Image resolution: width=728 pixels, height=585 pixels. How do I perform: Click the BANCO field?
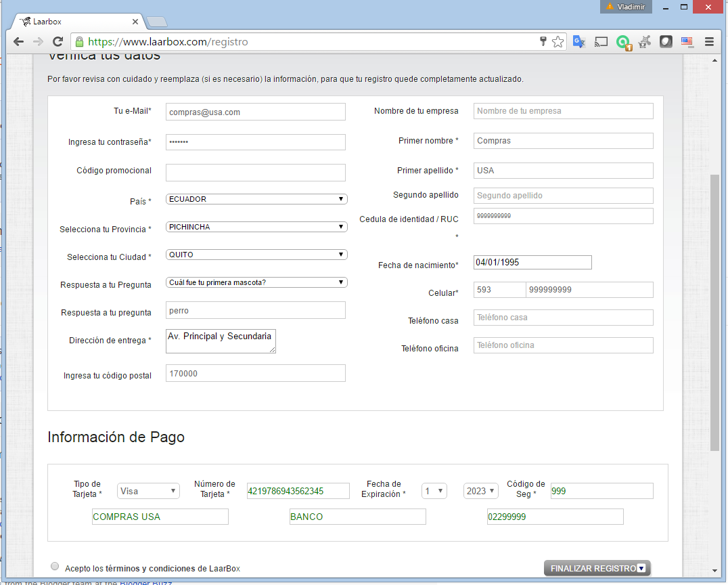(x=357, y=517)
